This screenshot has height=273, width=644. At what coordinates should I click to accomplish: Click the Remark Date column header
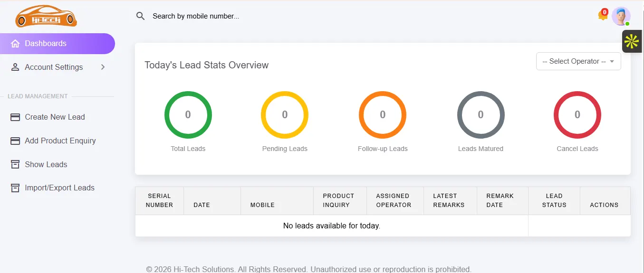pos(502,200)
